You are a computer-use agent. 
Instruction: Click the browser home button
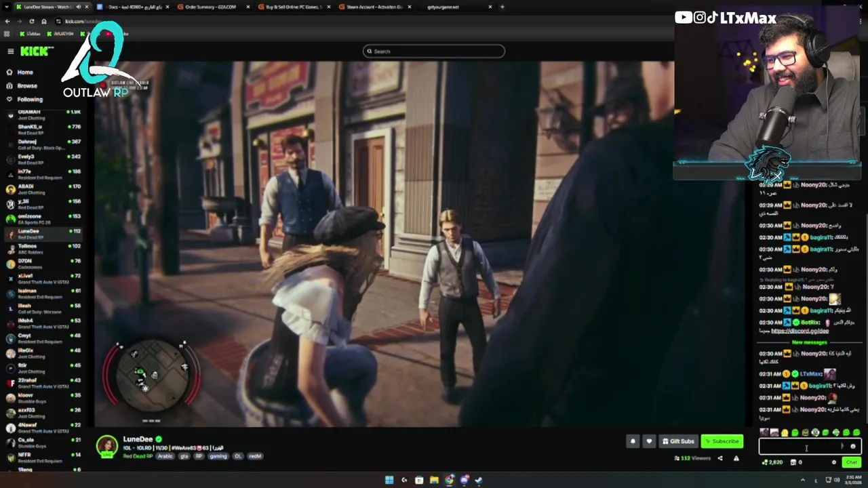click(x=44, y=21)
